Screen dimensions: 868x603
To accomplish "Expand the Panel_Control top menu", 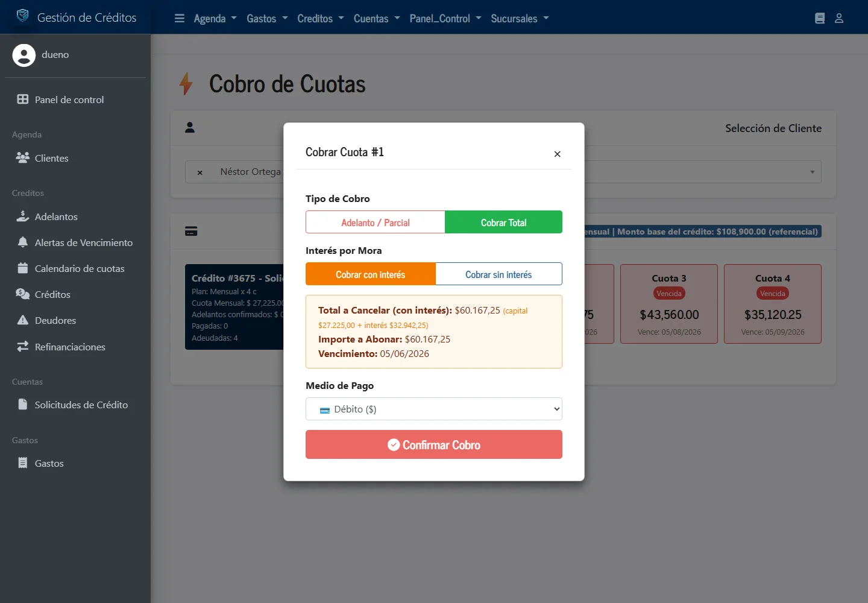I will pos(445,19).
